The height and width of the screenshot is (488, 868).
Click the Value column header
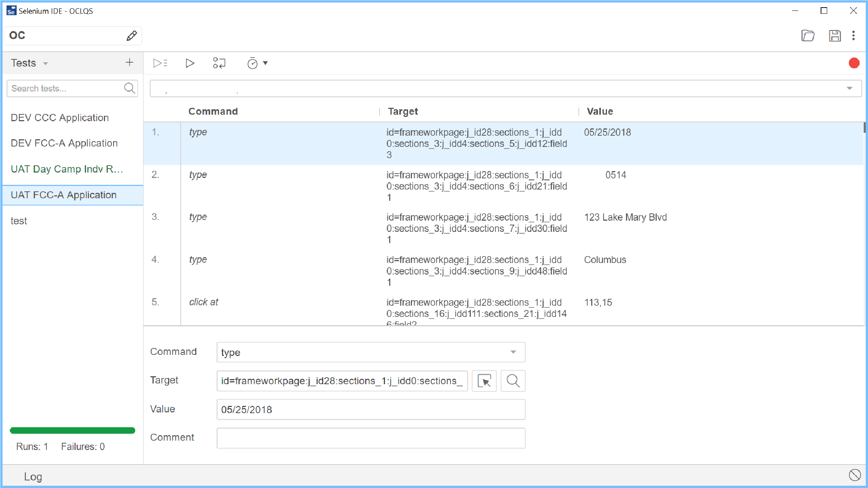[x=600, y=111]
